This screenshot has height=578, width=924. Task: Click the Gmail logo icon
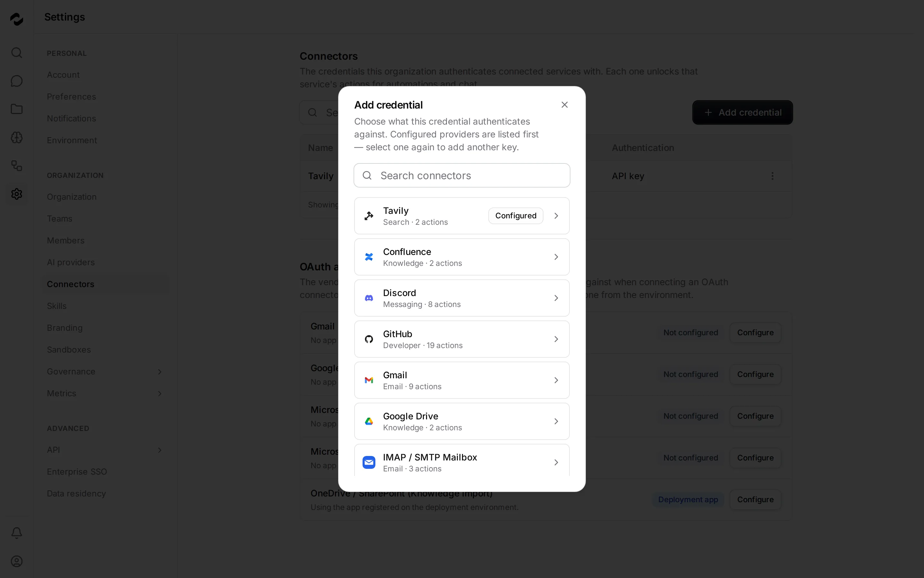tap(369, 380)
